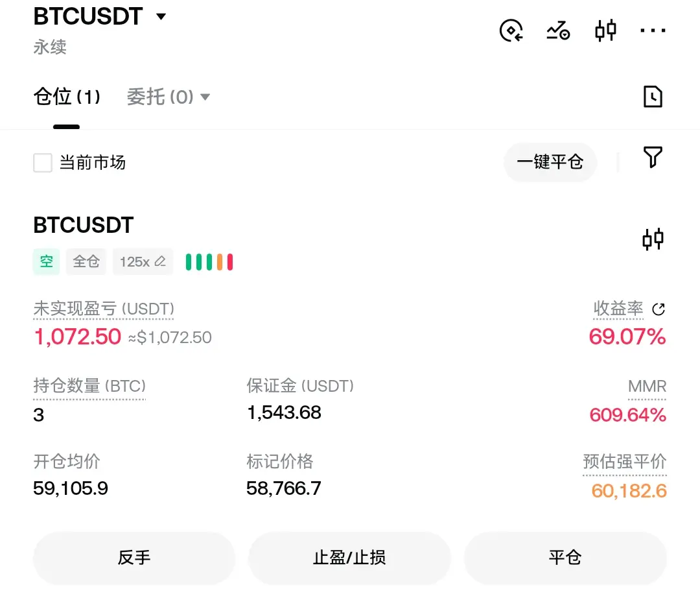Open the price alert chart icon

(x=558, y=30)
